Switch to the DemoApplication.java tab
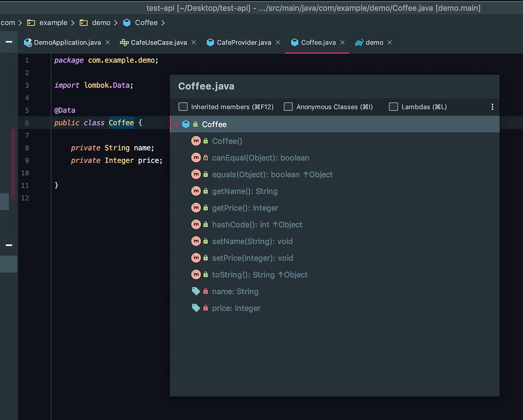The width and height of the screenshot is (523, 420). pos(67,42)
